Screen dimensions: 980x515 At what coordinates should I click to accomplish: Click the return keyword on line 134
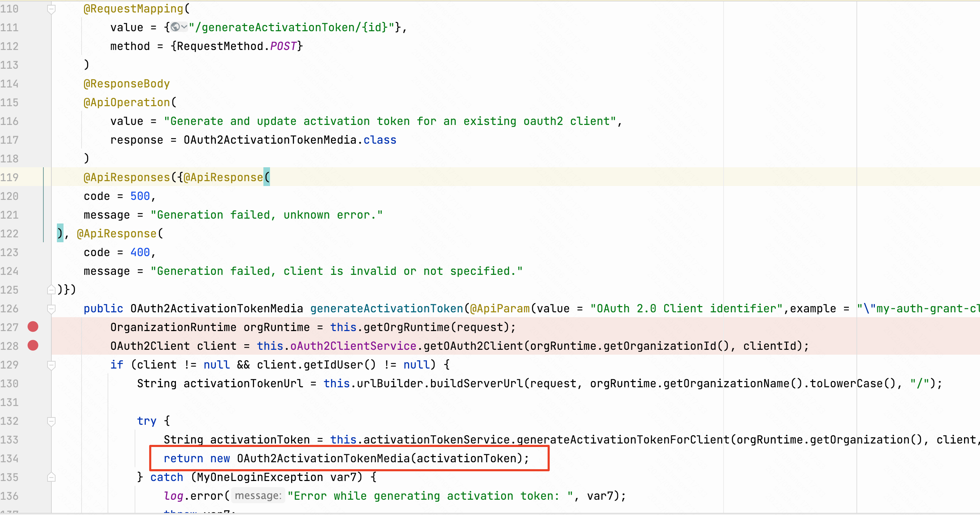click(x=183, y=458)
